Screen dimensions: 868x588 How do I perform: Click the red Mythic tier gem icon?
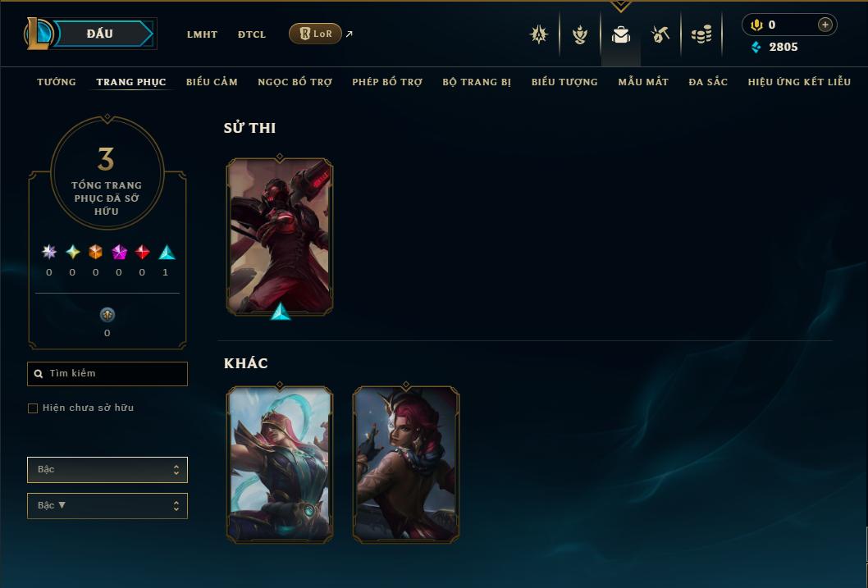pyautogui.click(x=142, y=253)
